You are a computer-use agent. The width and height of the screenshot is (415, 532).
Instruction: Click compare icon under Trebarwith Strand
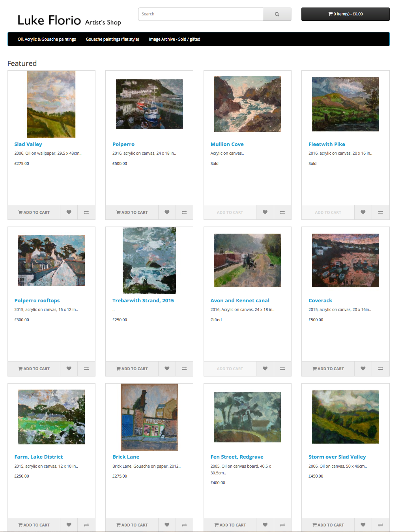point(184,369)
